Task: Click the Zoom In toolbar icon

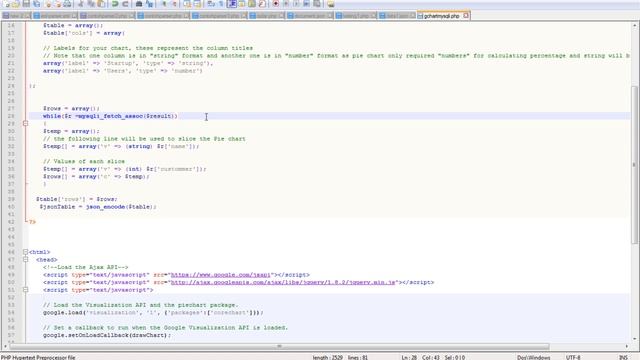Action: click(163, 4)
